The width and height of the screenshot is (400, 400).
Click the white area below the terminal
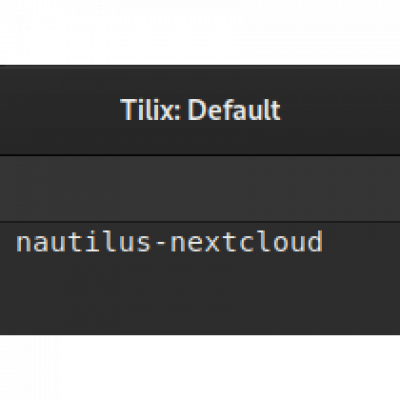[200, 368]
